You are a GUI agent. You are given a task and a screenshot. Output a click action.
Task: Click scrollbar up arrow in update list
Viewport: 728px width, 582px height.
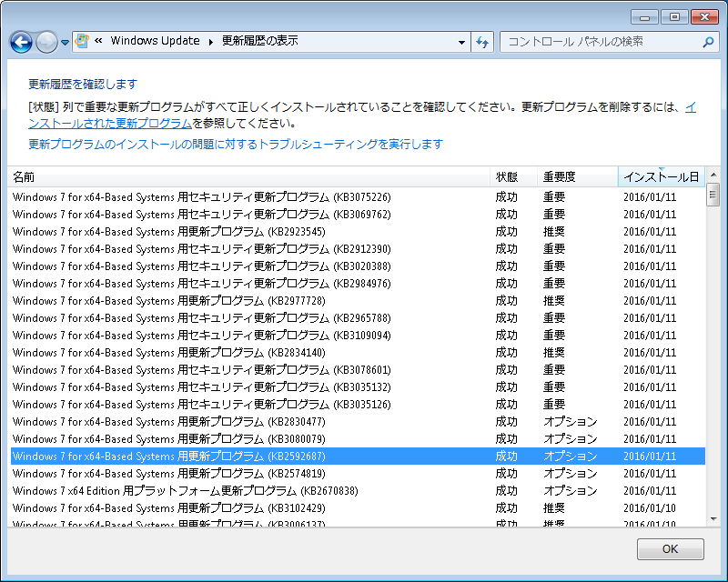point(713,175)
